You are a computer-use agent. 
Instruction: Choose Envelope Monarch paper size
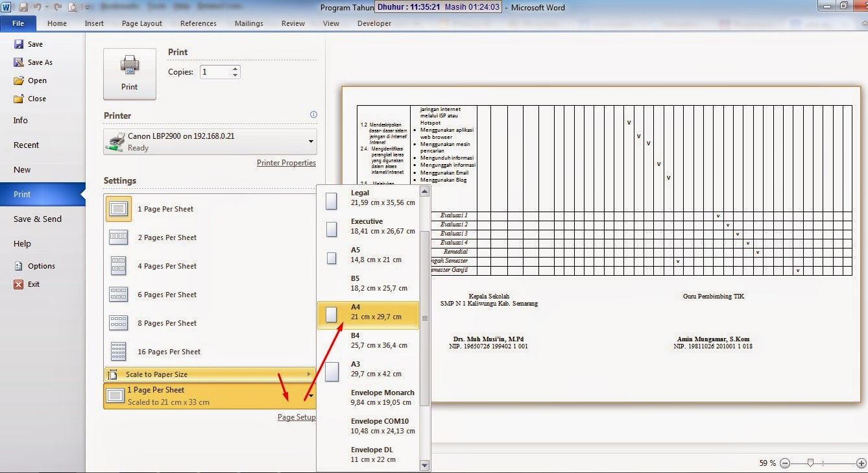coord(368,398)
